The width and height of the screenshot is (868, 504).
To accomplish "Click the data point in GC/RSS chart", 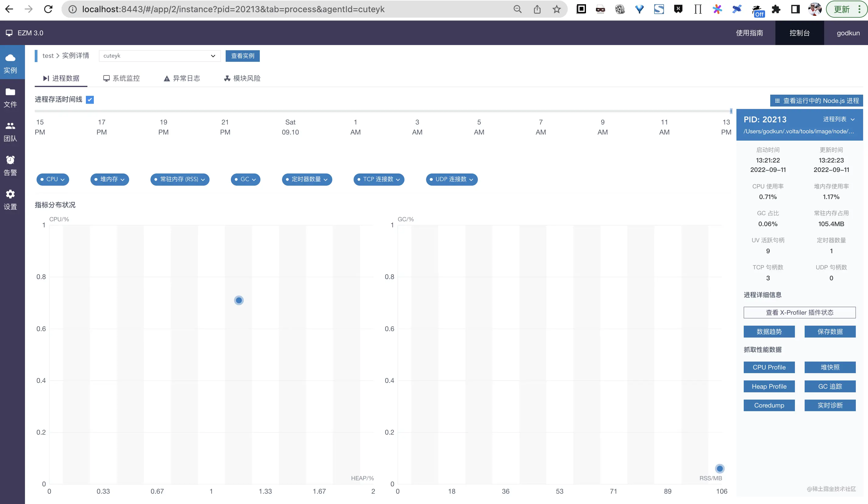I will (720, 468).
